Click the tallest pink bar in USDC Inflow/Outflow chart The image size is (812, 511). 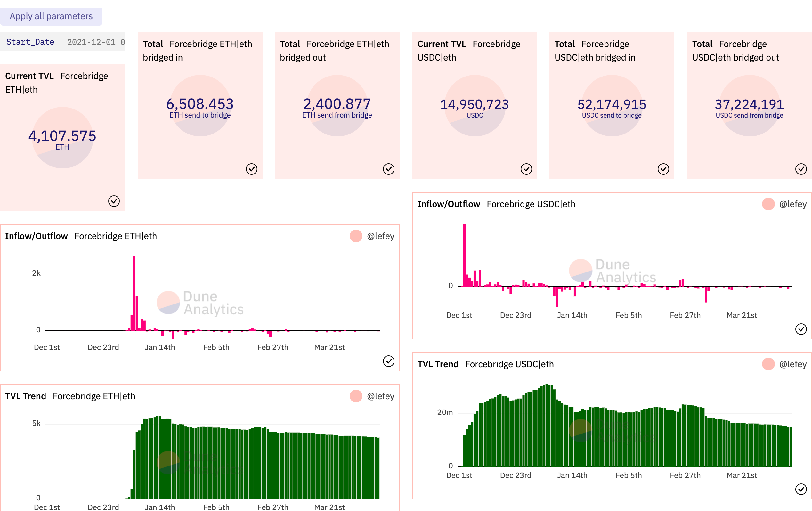(x=464, y=255)
